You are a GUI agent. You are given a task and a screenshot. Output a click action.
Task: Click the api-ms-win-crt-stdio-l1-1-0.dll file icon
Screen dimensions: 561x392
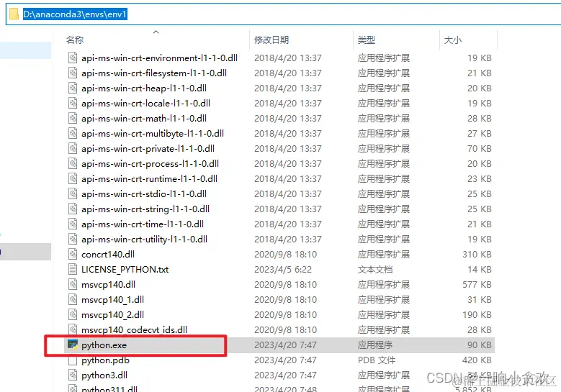click(73, 193)
